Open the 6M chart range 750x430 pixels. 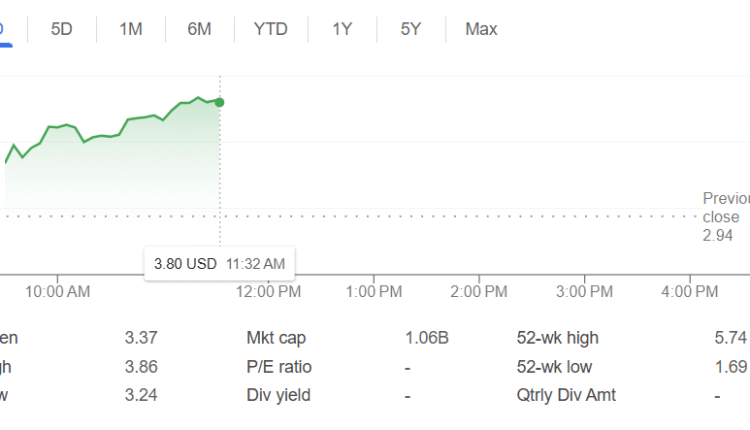click(x=199, y=29)
